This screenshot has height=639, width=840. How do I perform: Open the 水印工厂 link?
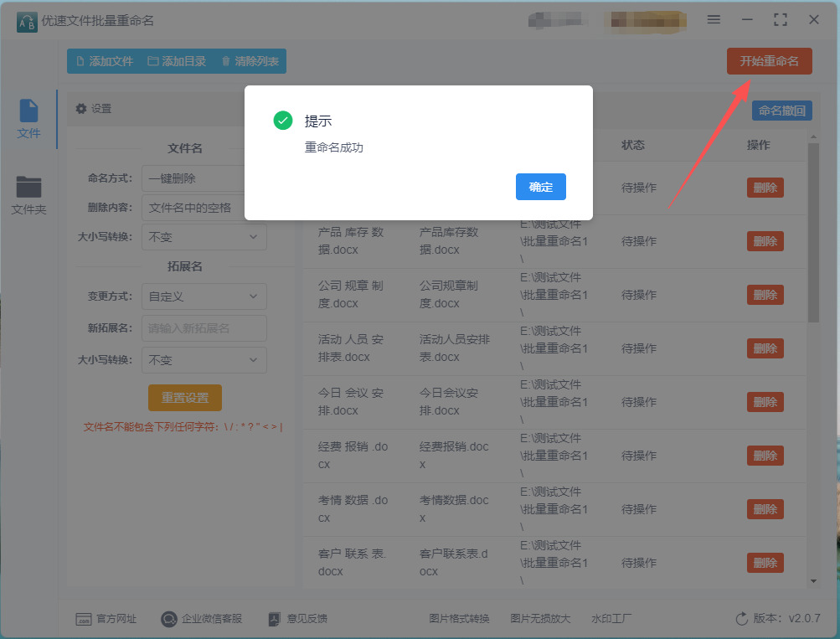611,619
